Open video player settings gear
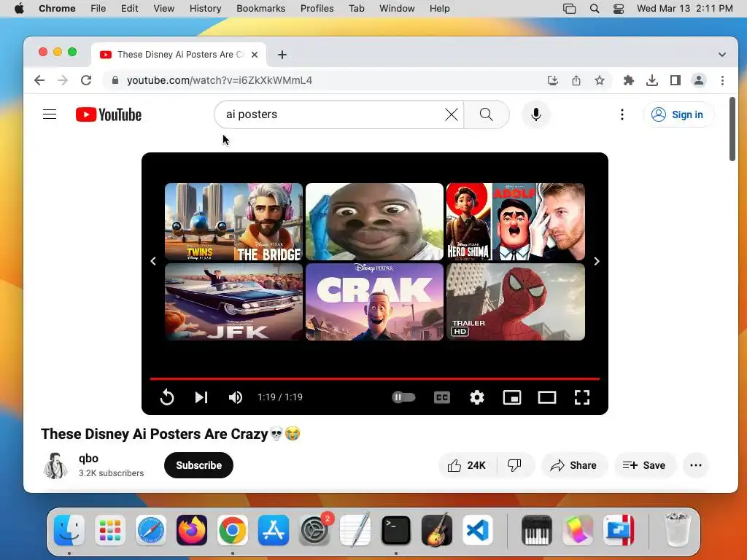Image resolution: width=747 pixels, height=560 pixels. 477,397
